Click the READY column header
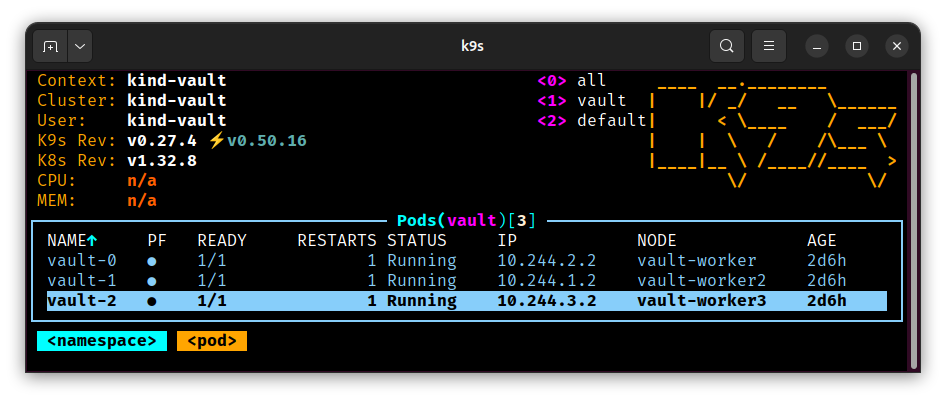This screenshot has height=401, width=946. (222, 241)
